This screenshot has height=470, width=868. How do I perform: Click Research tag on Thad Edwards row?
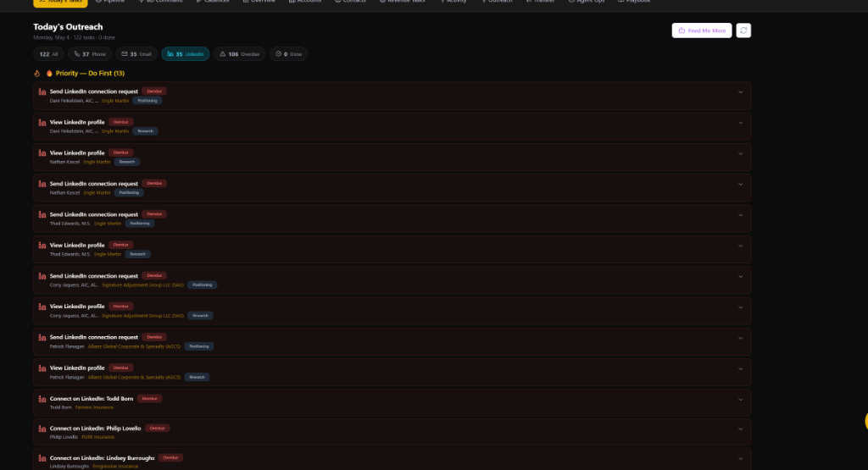[137, 254]
